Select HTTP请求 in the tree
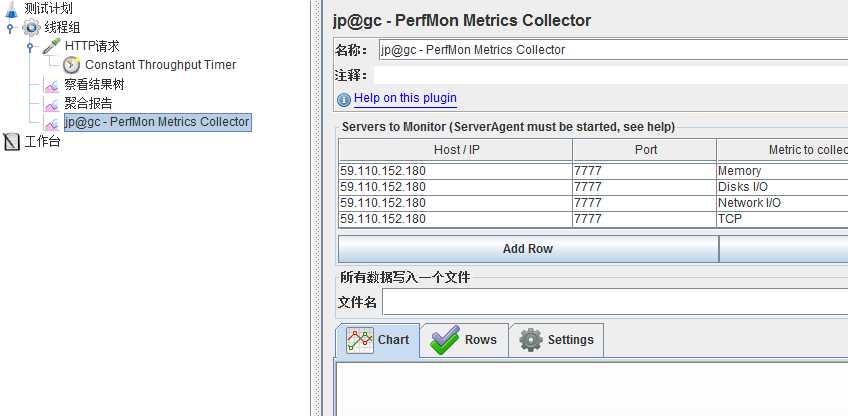Viewport: 848px width, 416px height. (92, 46)
